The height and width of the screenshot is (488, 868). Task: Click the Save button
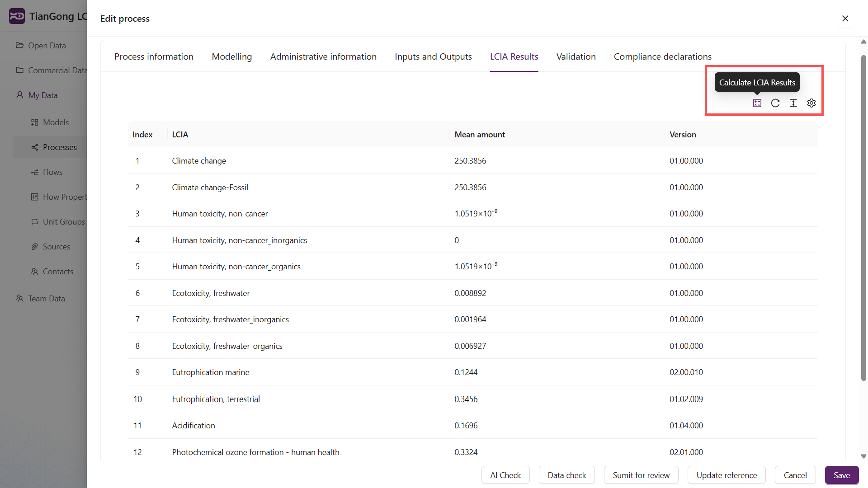coord(841,475)
